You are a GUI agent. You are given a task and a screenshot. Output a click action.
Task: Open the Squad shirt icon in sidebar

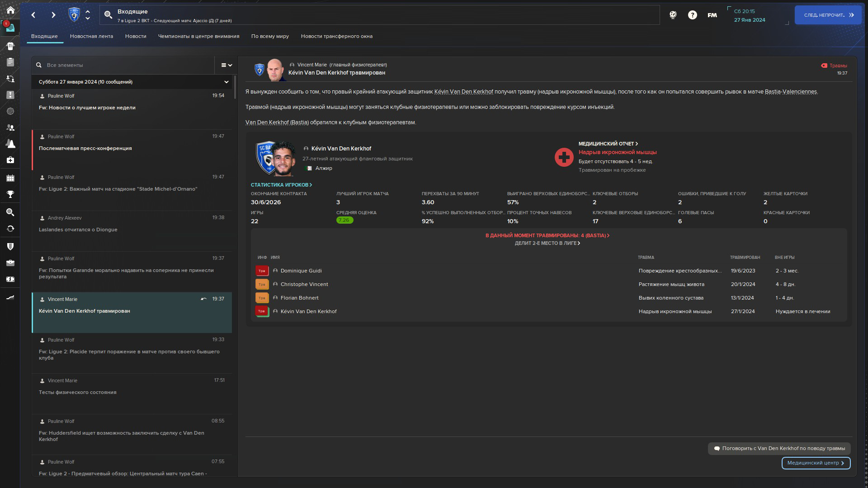[x=10, y=46]
